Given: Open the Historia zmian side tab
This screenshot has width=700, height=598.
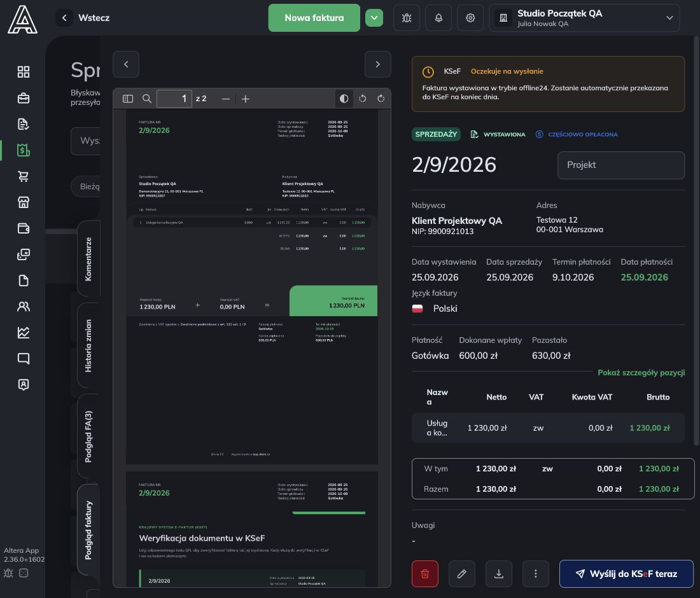Looking at the screenshot, I should 88,346.
